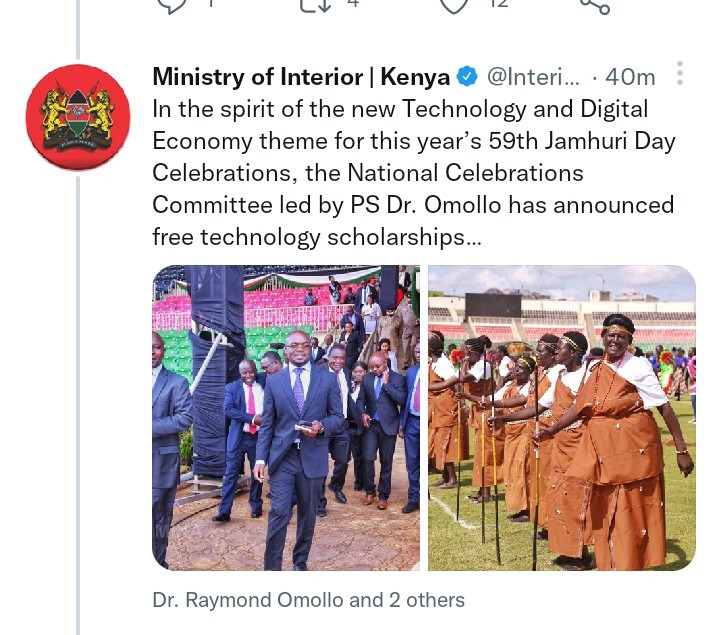Open tagged people Dr. Raymond Omollo and 2 others

pyautogui.click(x=308, y=600)
